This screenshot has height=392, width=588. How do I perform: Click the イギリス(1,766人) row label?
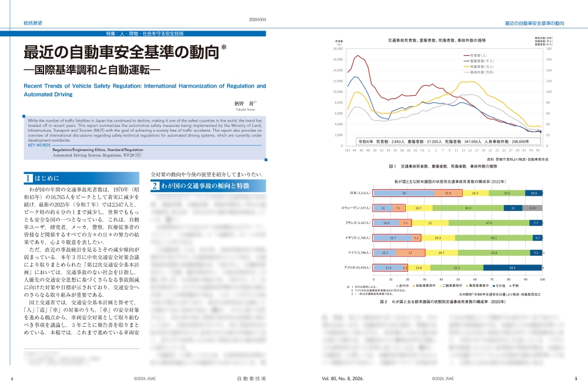(x=358, y=238)
